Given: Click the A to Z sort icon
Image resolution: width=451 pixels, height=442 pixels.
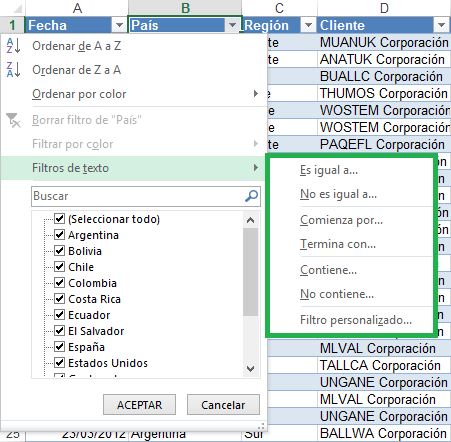Looking at the screenshot, I should coord(13,46).
